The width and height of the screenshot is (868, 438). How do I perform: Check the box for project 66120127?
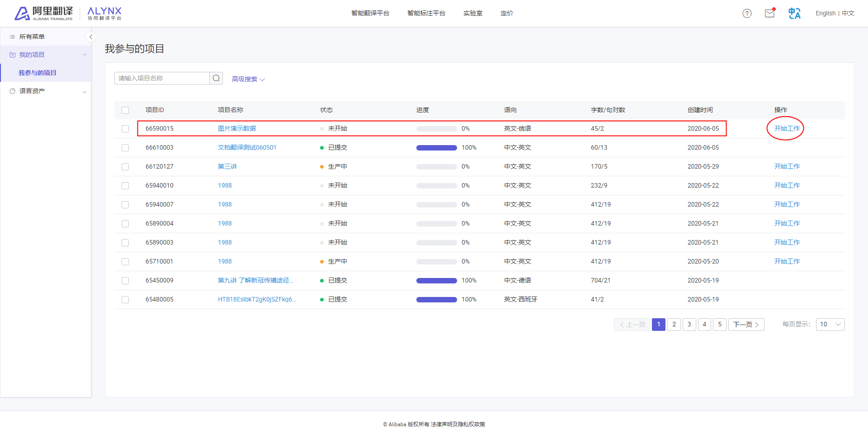pos(125,167)
